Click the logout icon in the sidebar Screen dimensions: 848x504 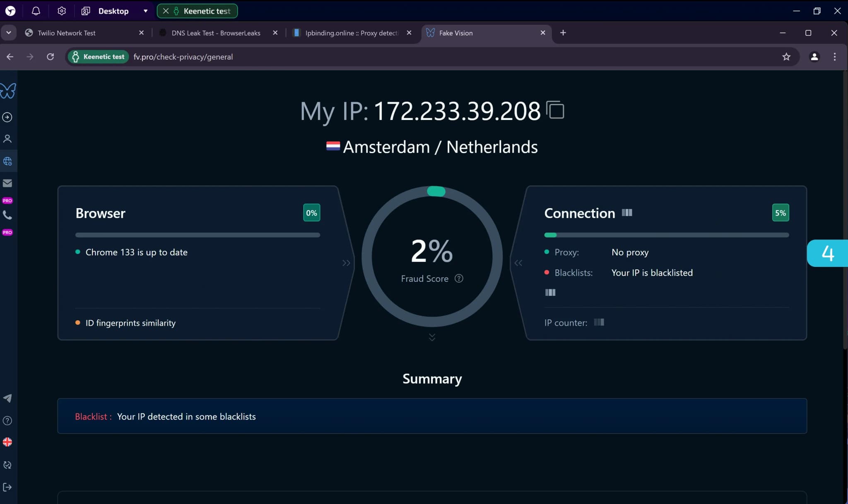[7, 487]
